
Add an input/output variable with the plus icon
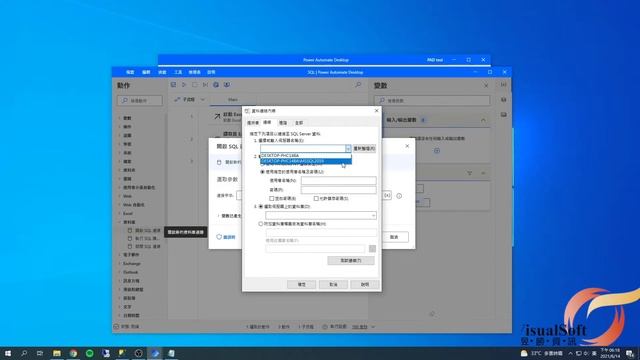437,151
